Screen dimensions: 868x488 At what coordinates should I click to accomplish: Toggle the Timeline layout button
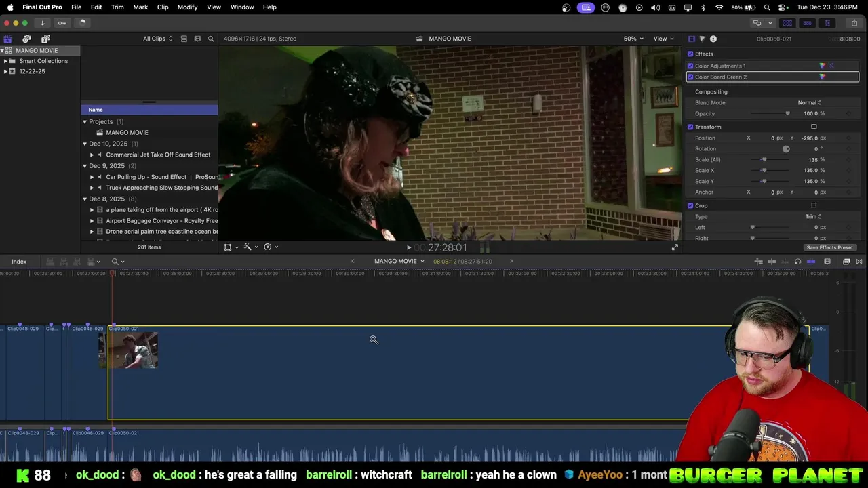point(807,23)
